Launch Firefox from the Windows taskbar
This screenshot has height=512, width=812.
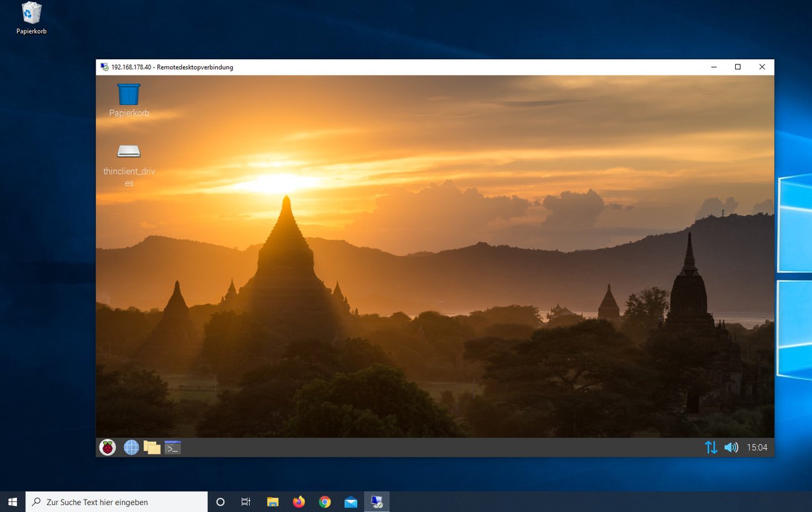pos(299,502)
